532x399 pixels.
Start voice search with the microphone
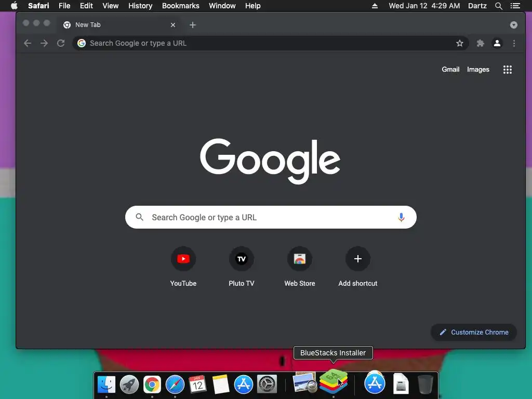401,217
